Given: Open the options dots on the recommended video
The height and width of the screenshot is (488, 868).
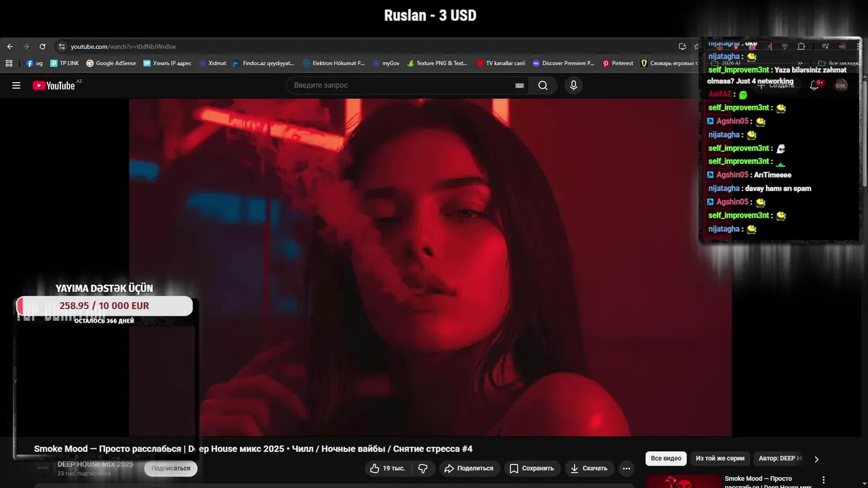Looking at the screenshot, I should pos(824,480).
